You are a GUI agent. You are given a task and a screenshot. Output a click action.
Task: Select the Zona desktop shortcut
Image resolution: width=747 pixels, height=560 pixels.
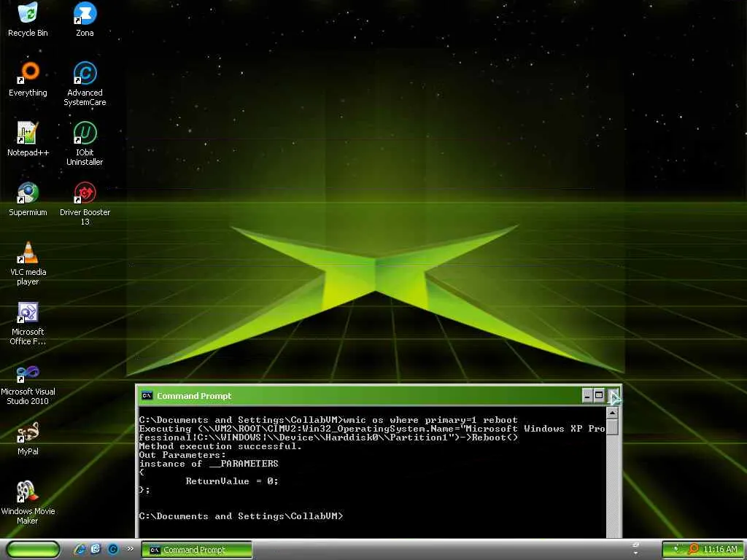tap(85, 19)
